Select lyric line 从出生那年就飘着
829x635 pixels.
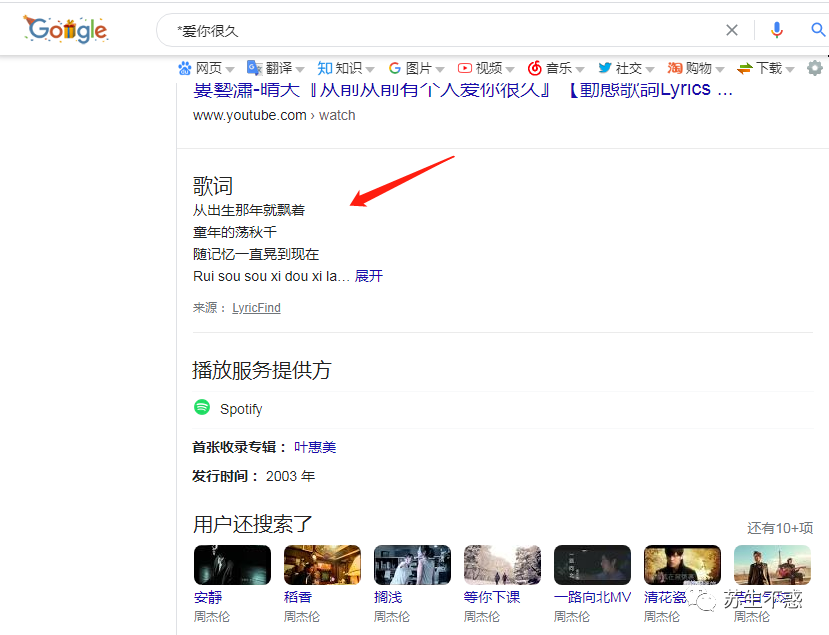[x=249, y=210]
